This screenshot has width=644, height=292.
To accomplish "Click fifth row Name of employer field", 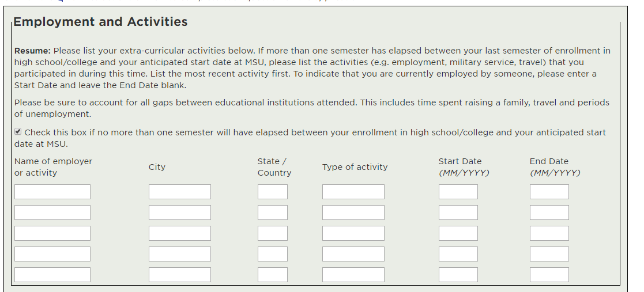I will pyautogui.click(x=52, y=275).
